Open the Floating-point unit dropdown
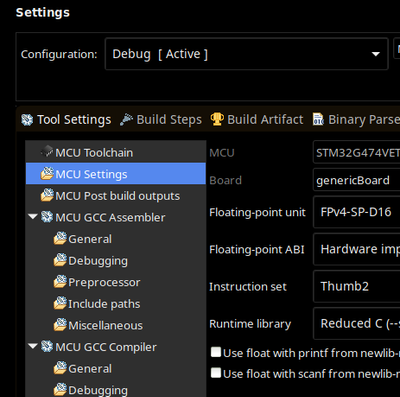 pos(356,212)
